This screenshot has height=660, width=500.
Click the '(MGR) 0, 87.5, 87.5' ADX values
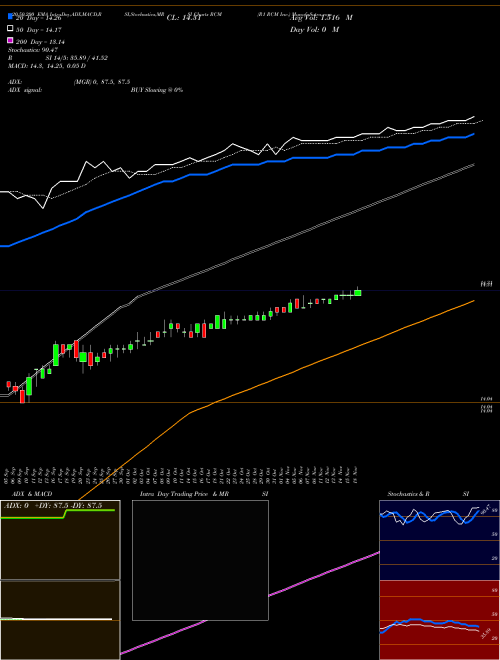pyautogui.click(x=102, y=82)
